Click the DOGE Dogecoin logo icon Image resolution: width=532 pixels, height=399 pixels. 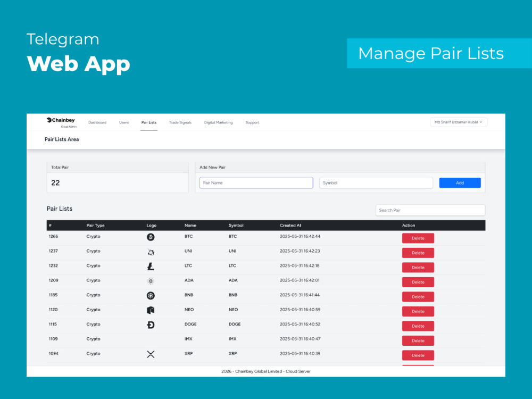coord(151,325)
